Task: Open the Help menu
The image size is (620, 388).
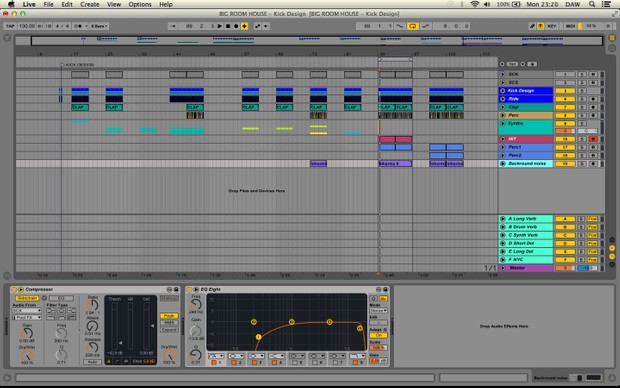Action: point(166,4)
